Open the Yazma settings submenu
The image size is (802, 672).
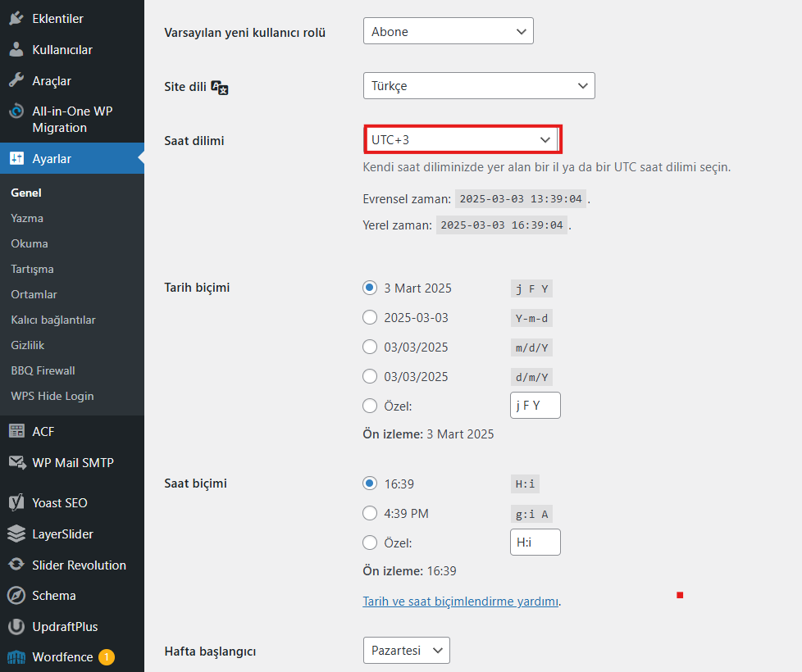pyautogui.click(x=27, y=218)
